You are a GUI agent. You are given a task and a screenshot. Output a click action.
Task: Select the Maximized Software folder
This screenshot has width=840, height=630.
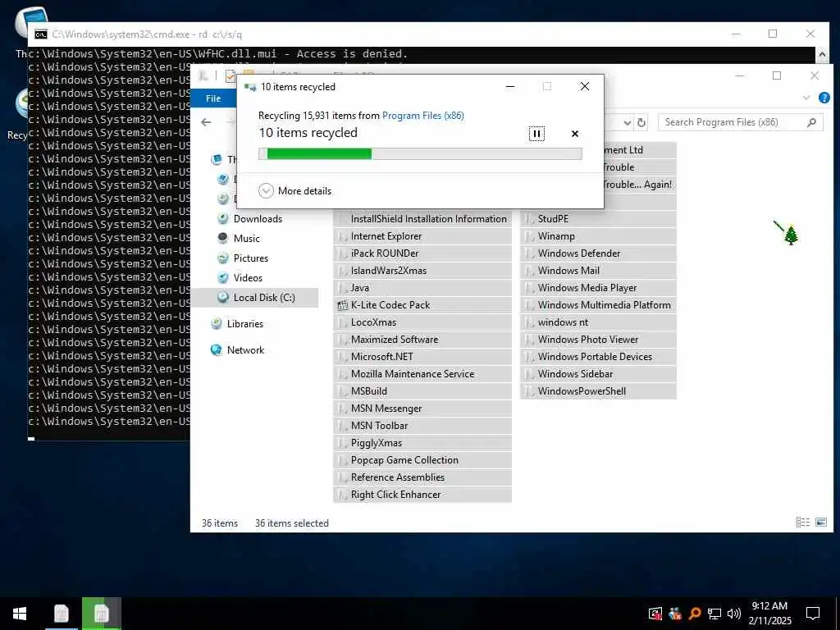click(x=422, y=339)
